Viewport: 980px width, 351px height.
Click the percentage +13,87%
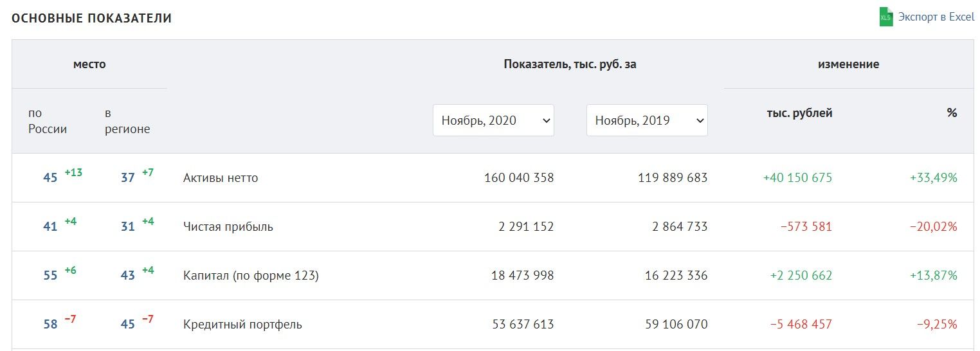[934, 276]
